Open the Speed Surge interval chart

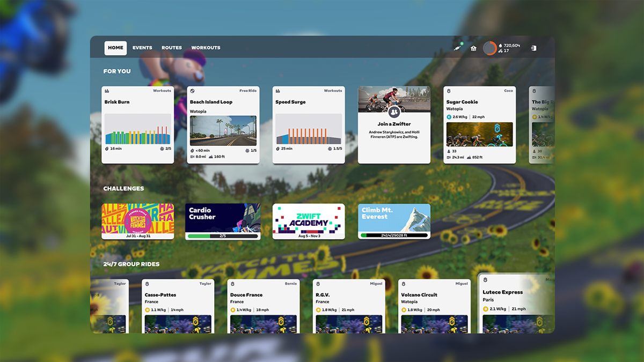[309, 129]
